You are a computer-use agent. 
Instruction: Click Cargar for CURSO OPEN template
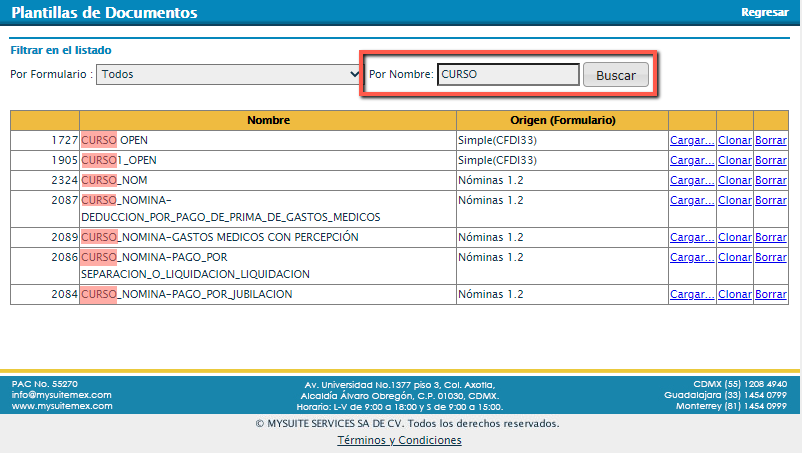coord(692,141)
